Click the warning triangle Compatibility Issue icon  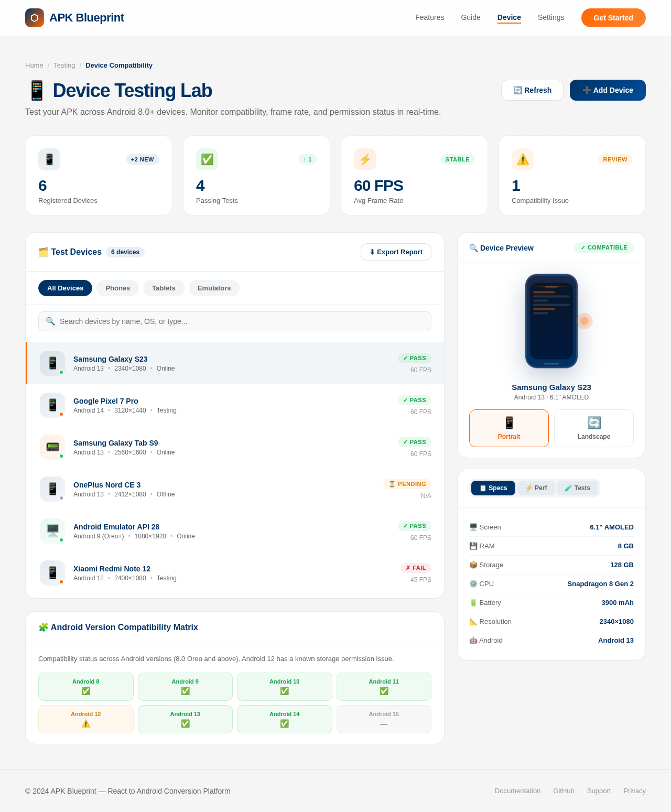coord(522,159)
